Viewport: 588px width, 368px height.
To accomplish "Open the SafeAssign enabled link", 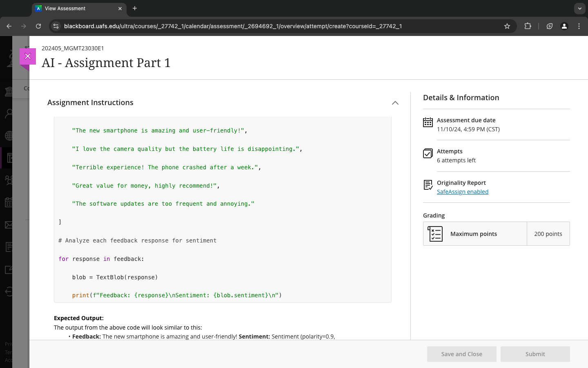I will pyautogui.click(x=463, y=192).
